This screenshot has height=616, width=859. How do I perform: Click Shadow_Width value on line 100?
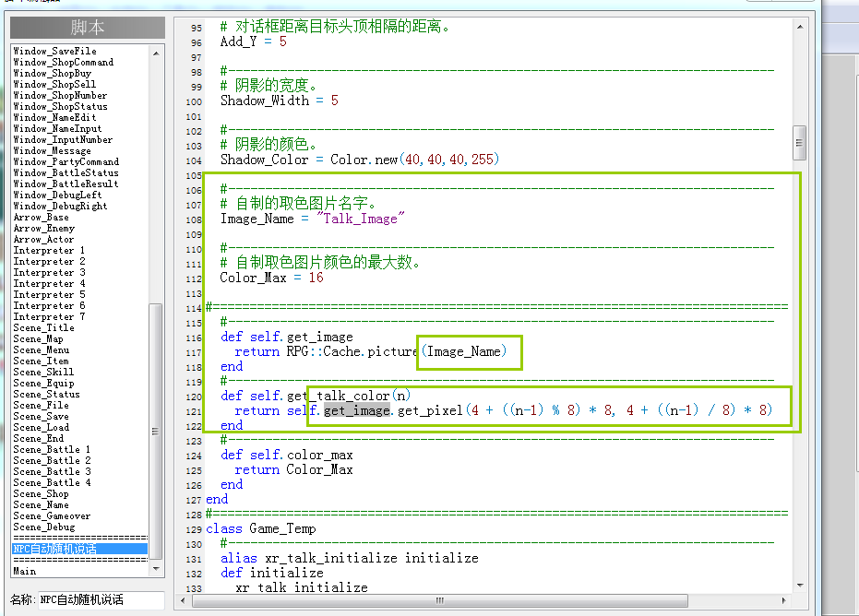(334, 101)
